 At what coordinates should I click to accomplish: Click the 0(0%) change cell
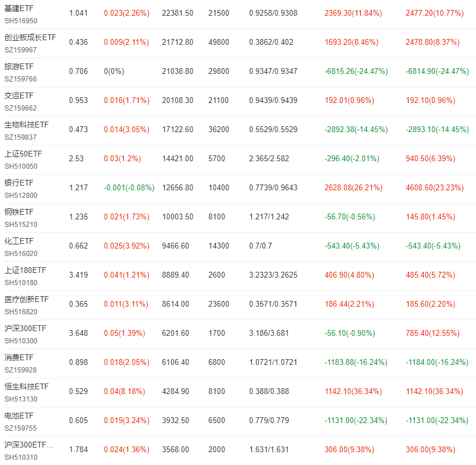[114, 72]
